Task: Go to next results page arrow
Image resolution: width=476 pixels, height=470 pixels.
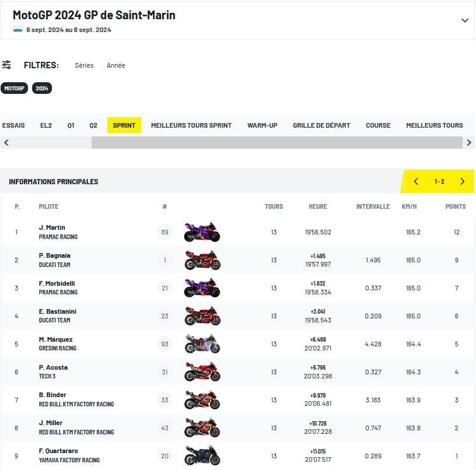Action: pos(462,181)
